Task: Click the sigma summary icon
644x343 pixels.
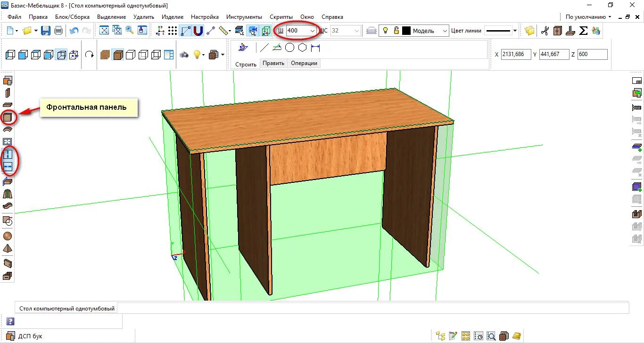Action: tap(583, 31)
